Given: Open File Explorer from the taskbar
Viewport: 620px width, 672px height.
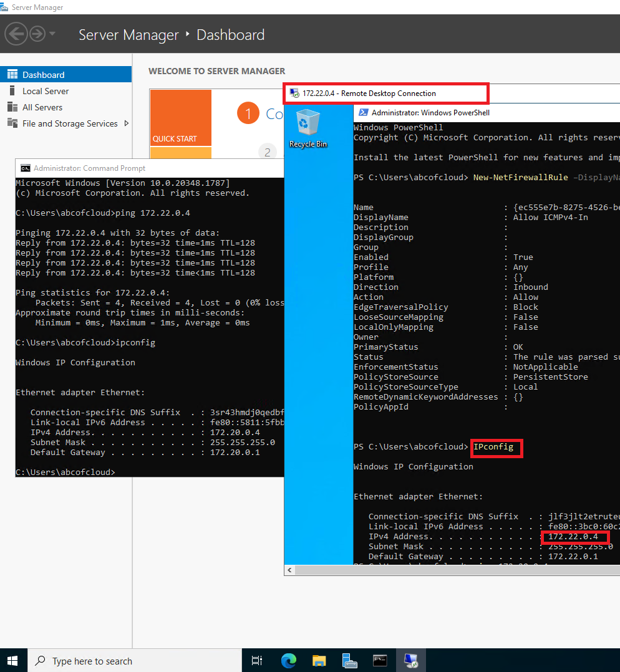Looking at the screenshot, I should 319,660.
